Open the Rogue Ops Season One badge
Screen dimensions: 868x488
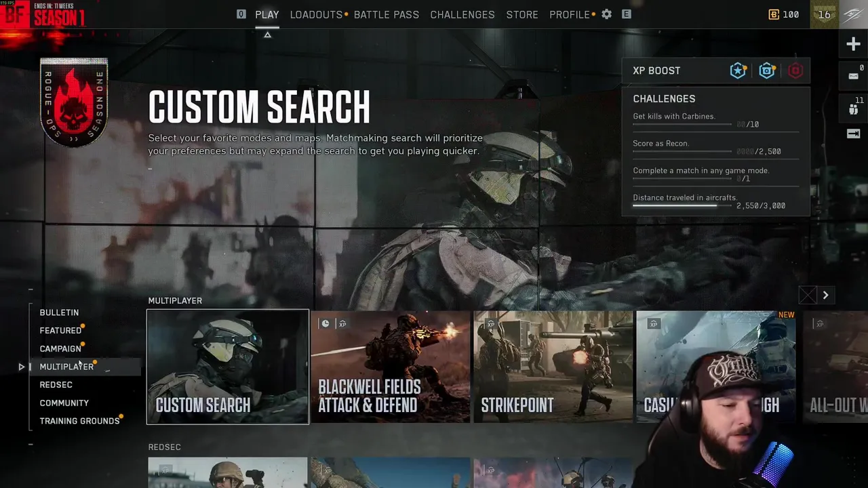[x=74, y=102]
